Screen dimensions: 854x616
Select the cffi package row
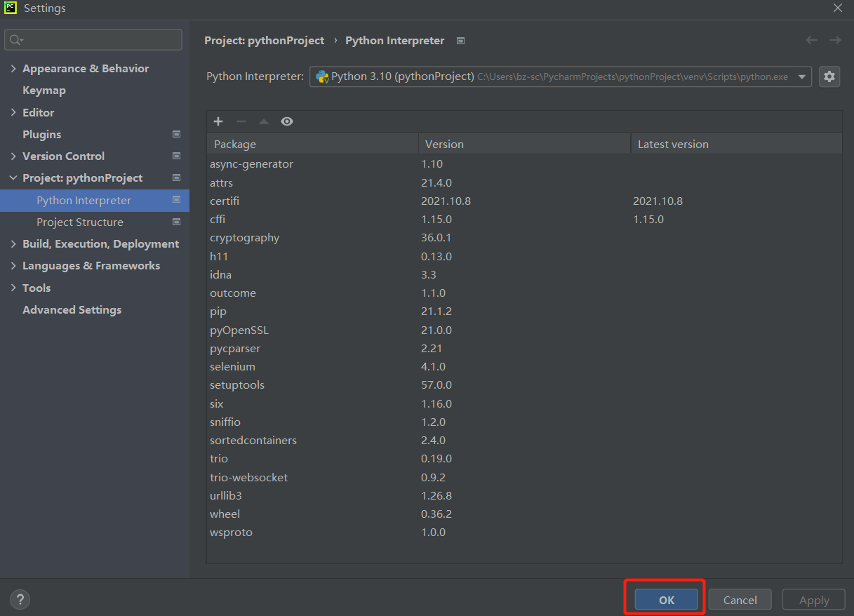pyautogui.click(x=524, y=219)
